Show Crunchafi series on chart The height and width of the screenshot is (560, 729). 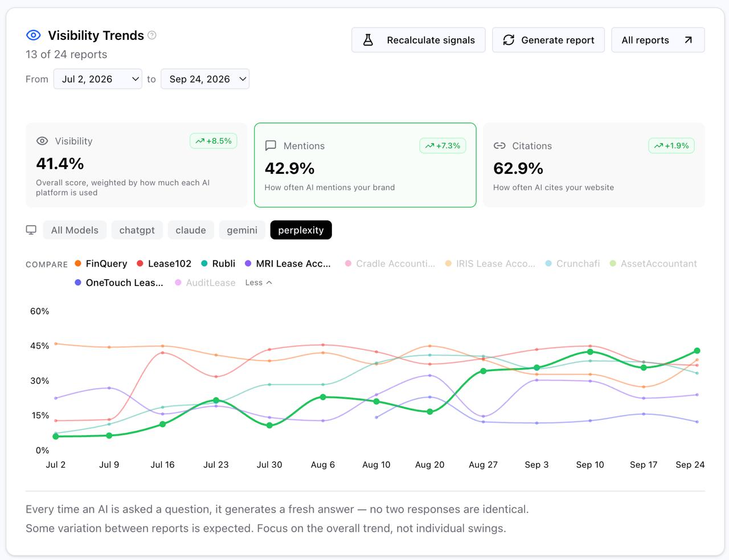click(x=572, y=264)
